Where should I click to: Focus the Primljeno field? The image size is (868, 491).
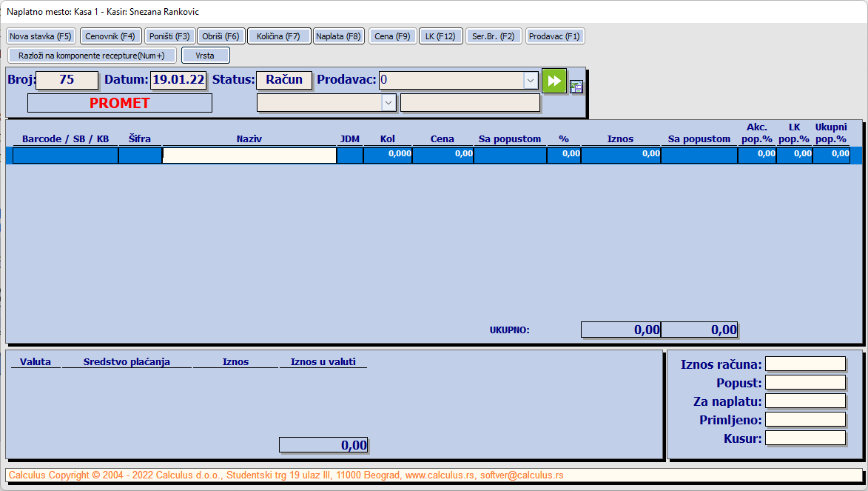pyautogui.click(x=805, y=419)
